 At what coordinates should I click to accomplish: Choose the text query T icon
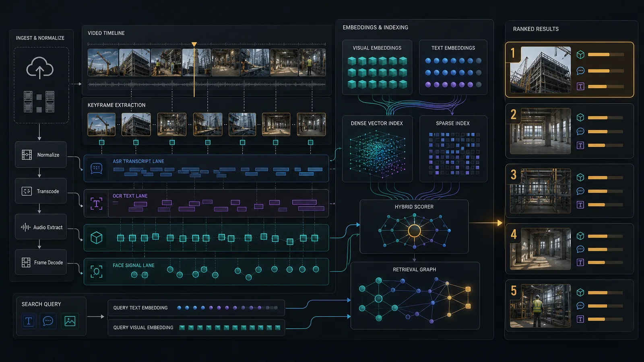(x=29, y=321)
